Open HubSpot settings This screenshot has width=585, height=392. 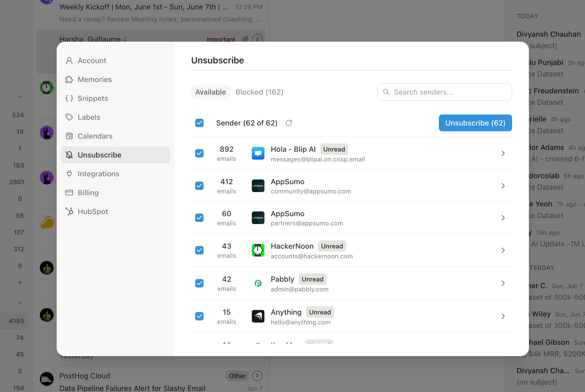tap(115, 211)
